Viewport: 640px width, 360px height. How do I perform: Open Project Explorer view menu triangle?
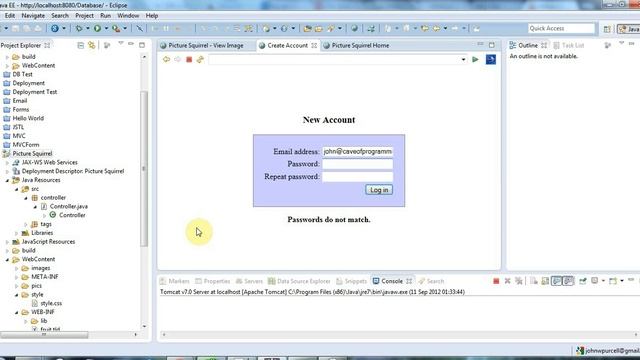[x=120, y=44]
